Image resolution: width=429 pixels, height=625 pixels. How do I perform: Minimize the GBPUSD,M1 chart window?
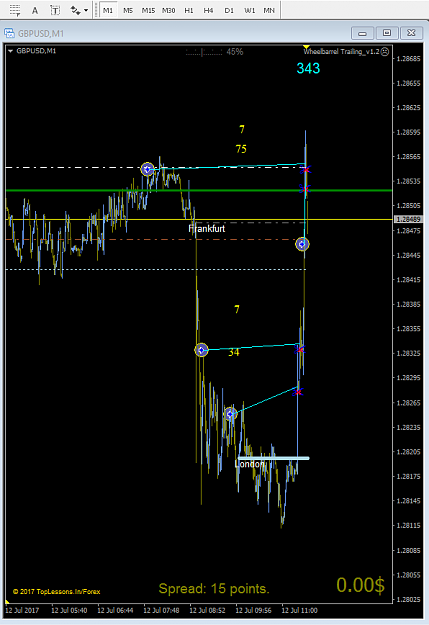point(362,33)
